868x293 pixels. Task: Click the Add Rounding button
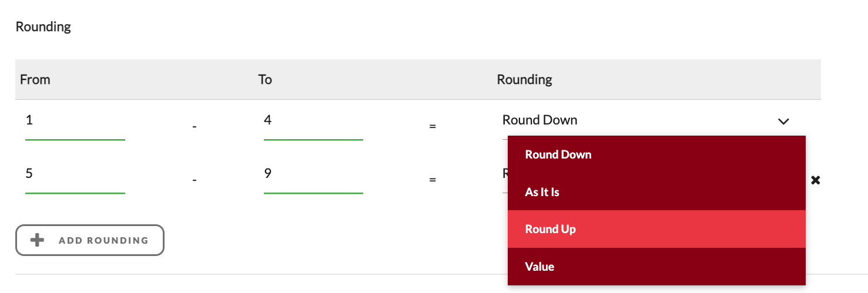(90, 240)
